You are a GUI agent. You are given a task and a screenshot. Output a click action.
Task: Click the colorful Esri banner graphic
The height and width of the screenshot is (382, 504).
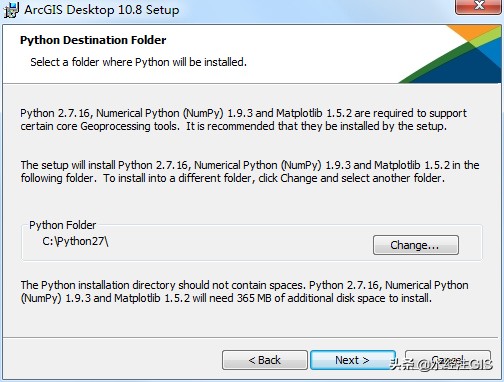(x=450, y=54)
